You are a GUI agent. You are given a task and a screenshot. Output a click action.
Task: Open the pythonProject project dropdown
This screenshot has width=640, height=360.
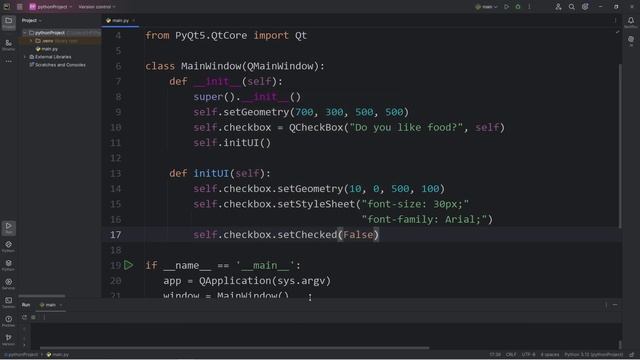tap(51, 7)
